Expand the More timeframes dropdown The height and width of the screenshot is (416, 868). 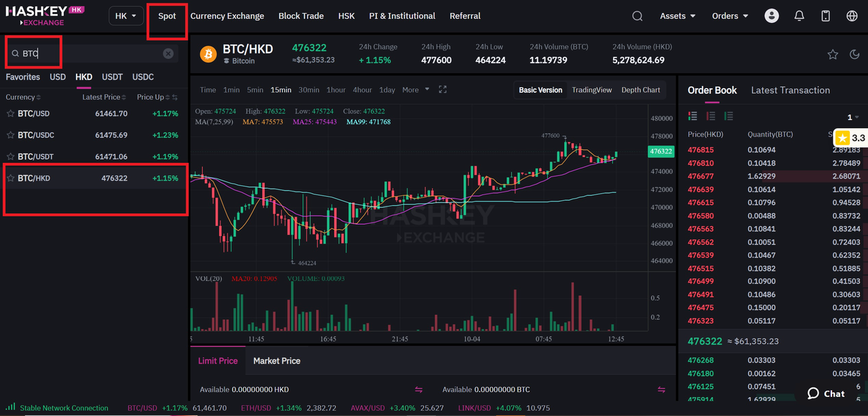(x=415, y=90)
